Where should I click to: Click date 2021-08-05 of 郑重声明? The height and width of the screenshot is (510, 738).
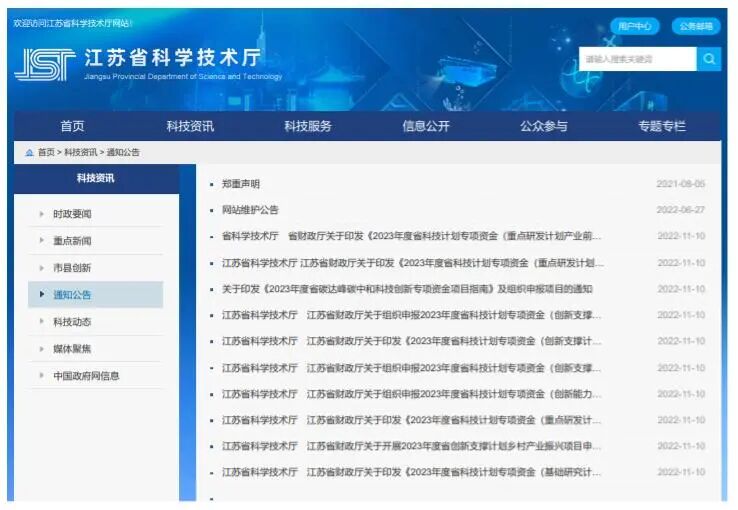coord(681,184)
